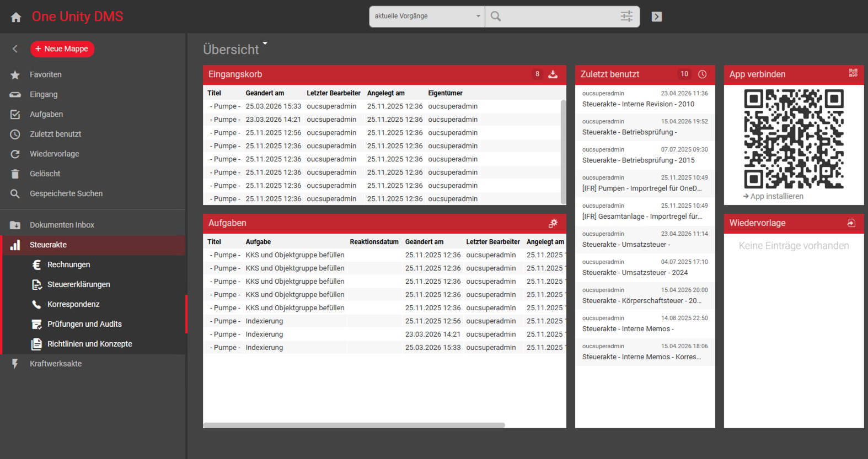
Task: Open Richtlinien und Konzepte icon
Action: 37,344
